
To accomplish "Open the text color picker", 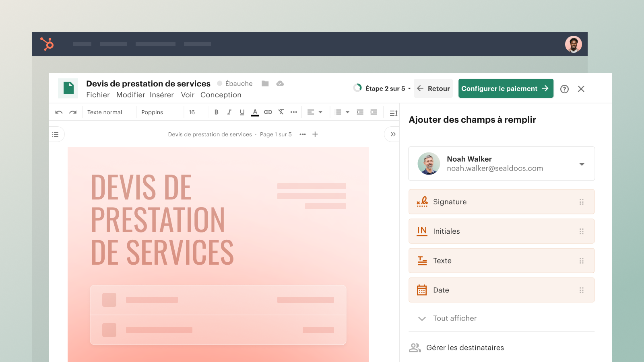I will click(255, 112).
